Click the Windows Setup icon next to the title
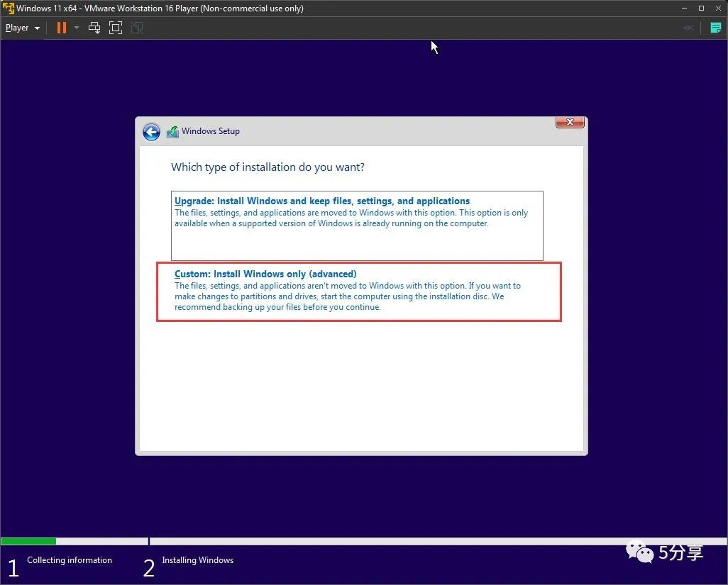The image size is (728, 585). [172, 132]
